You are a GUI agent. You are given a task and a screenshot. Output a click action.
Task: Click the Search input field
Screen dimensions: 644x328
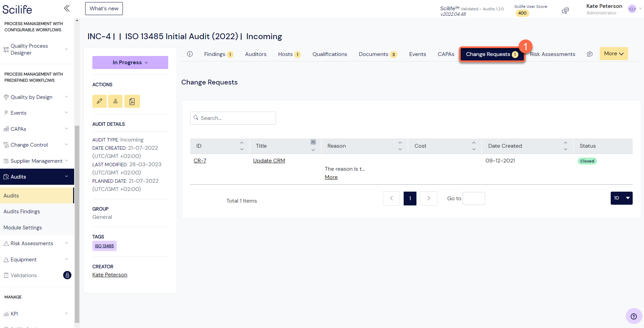click(x=233, y=118)
